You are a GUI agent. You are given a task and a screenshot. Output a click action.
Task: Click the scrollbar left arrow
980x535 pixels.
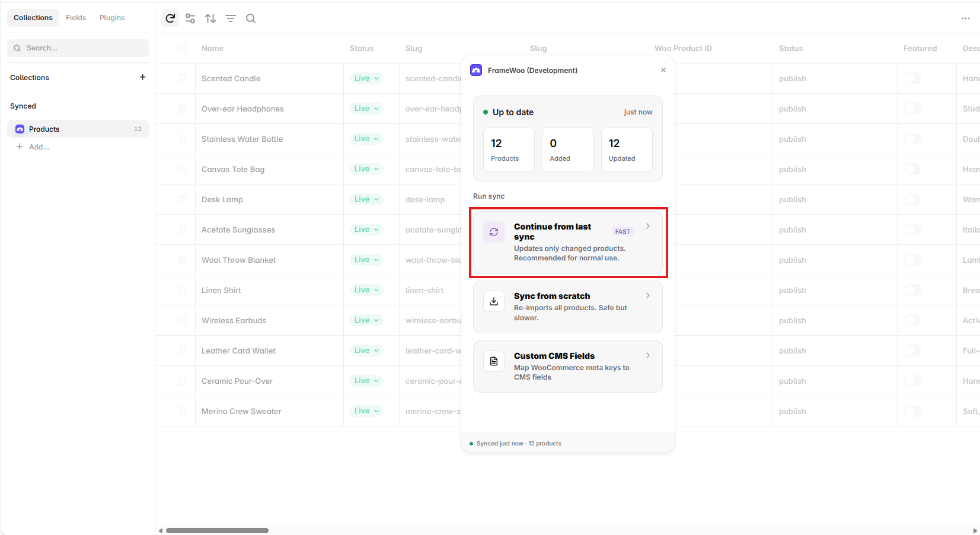[x=161, y=530]
